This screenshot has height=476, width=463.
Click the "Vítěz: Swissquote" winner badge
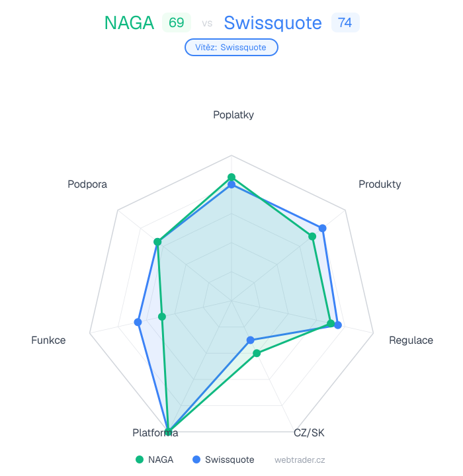point(231,48)
